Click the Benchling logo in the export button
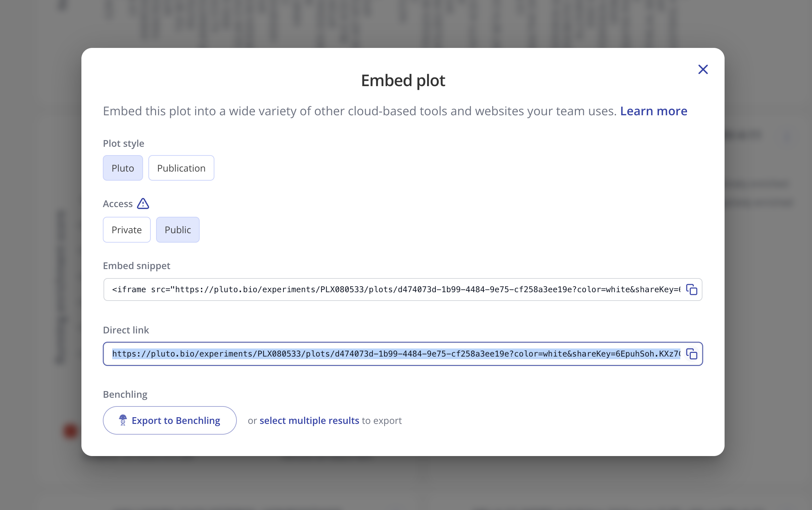The image size is (812, 510). (x=123, y=420)
